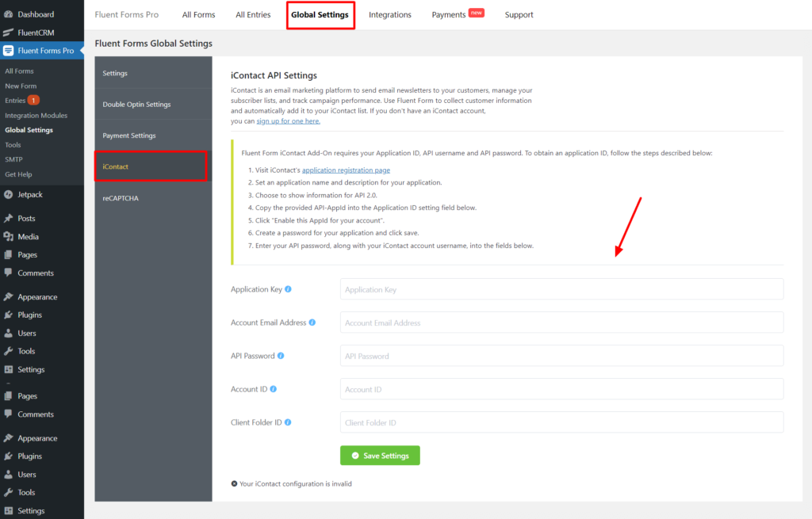Viewport: 812px width, 519px height.
Task: Click the info icon next to Application Key
Action: (x=288, y=289)
